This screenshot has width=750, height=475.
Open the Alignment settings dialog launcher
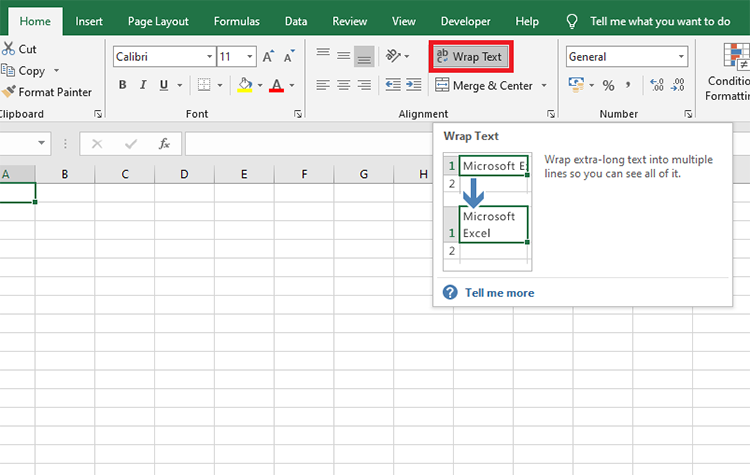coord(551,114)
